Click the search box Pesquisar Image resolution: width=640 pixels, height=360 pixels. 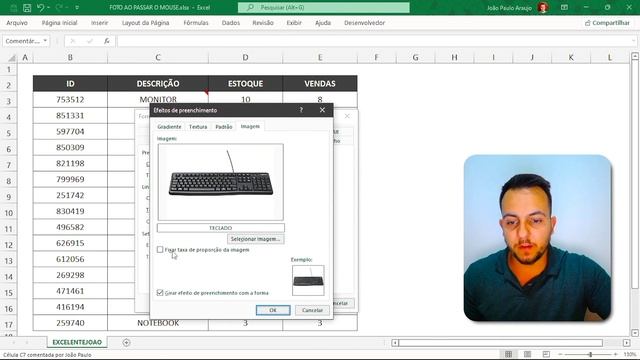point(324,8)
